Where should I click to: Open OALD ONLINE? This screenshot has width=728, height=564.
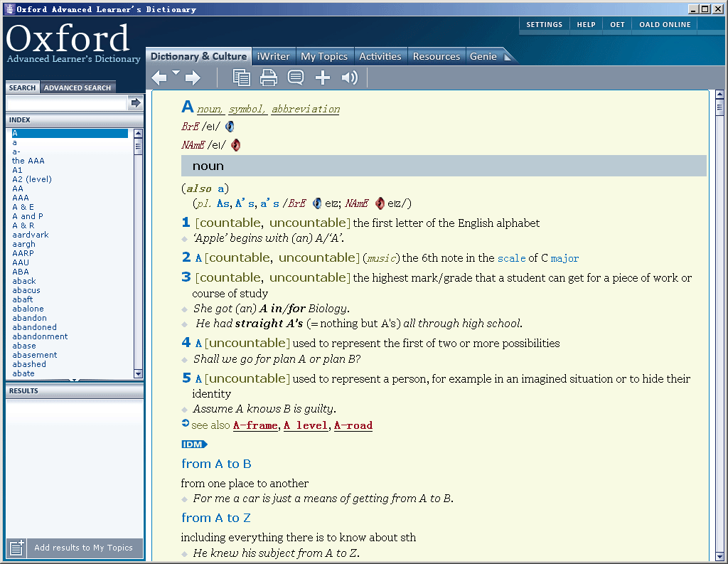click(665, 25)
